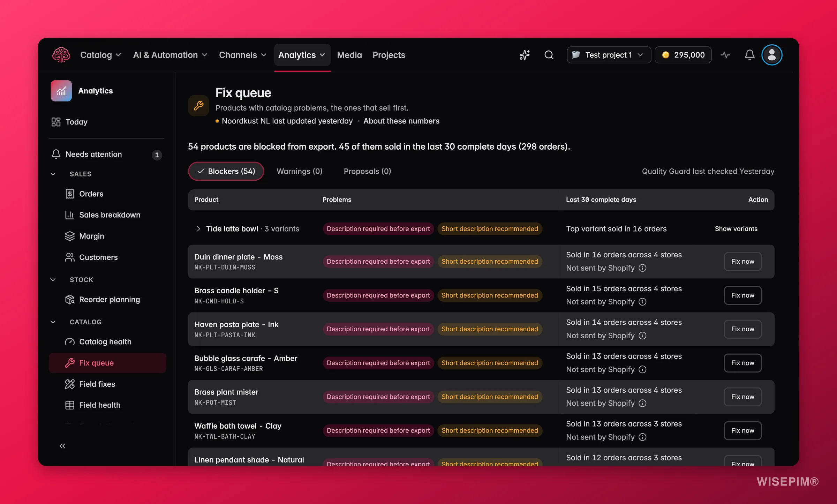This screenshot has height=504, width=837.
Task: Open Field fixes in sidebar
Action: (x=107, y=384)
